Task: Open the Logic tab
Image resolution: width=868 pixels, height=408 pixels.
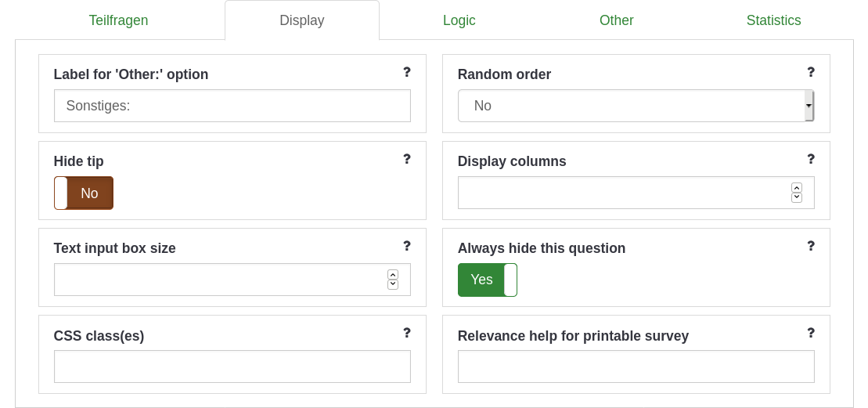Action: 459,20
